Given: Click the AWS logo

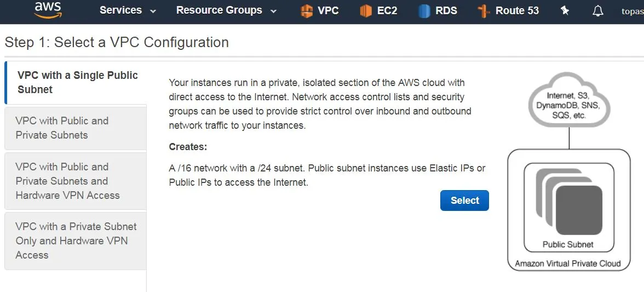Looking at the screenshot, I should [47, 10].
